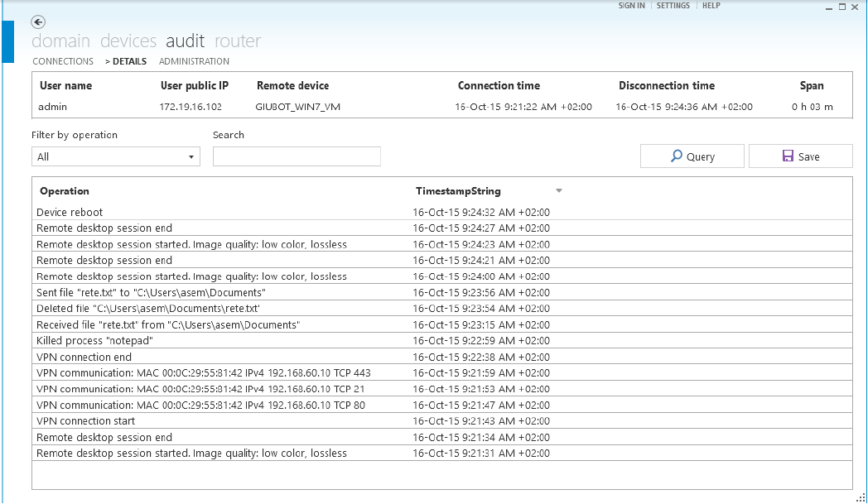This screenshot has width=868, height=504.
Task: Go to the CONNECTIONS subtab
Action: point(63,61)
